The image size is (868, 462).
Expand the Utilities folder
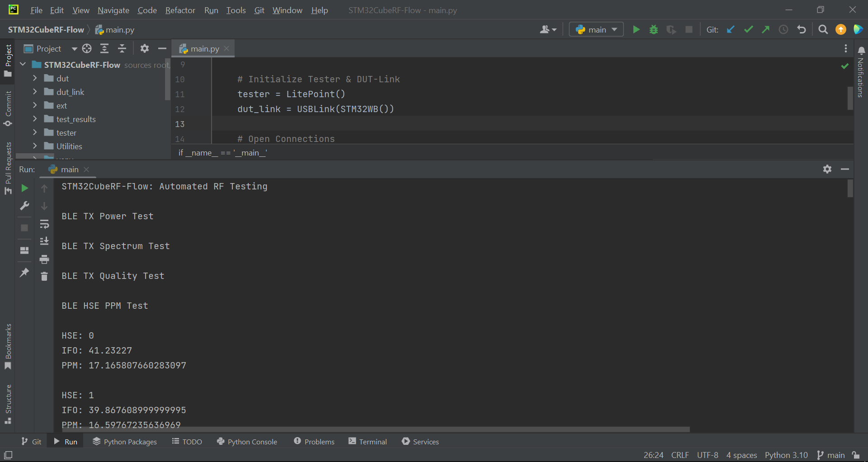[x=35, y=146]
